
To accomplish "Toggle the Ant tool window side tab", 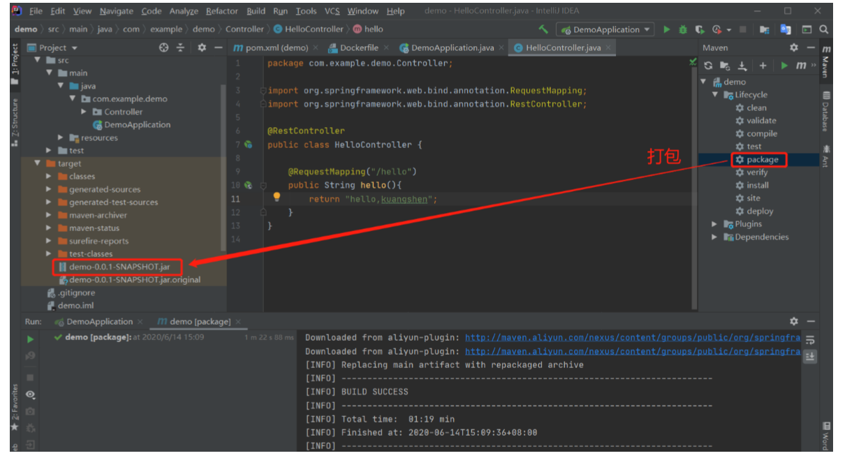I will point(825,156).
